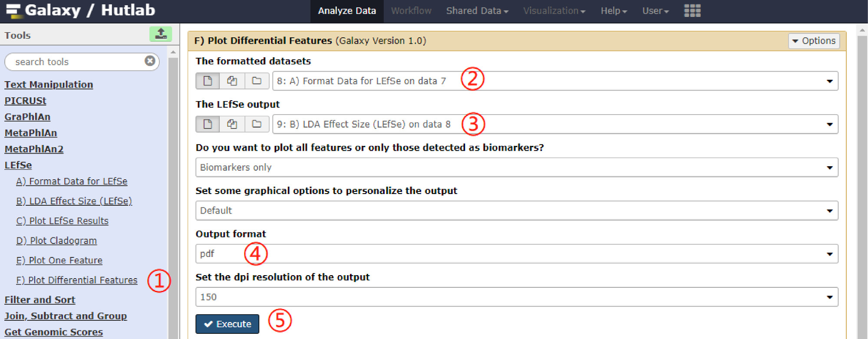This screenshot has width=868, height=339.
Task: Select multiple datasets mode for formatted datasets
Action: (232, 81)
